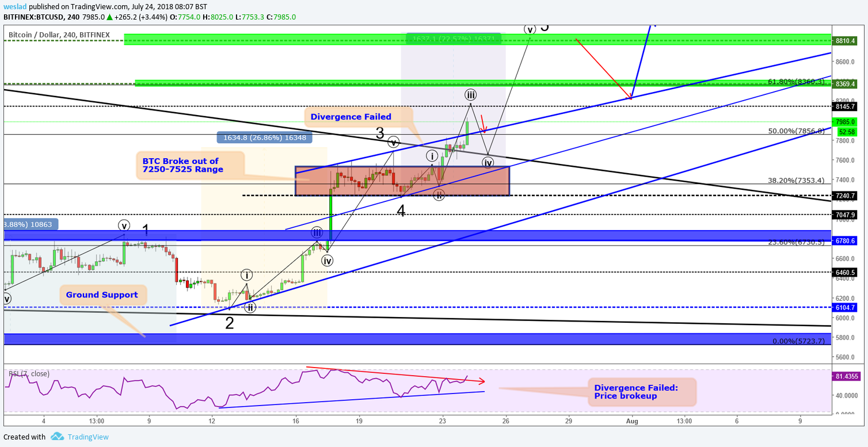
Task: Click the 52.58 countdown tag
Action: pyautogui.click(x=846, y=132)
